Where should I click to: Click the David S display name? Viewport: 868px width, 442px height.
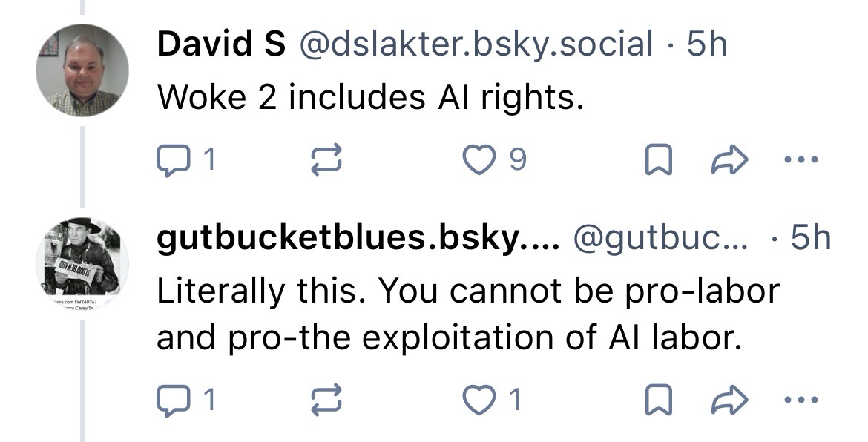coord(221,45)
